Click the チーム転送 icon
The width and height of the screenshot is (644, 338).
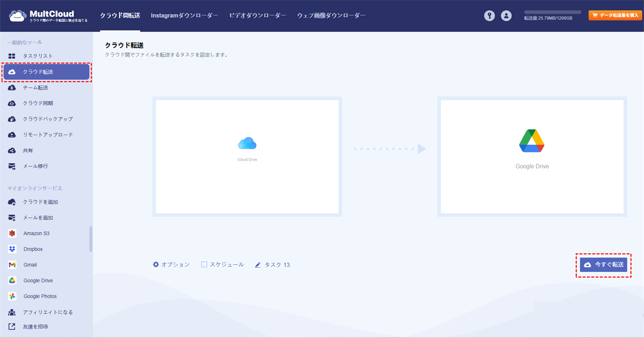tap(12, 87)
